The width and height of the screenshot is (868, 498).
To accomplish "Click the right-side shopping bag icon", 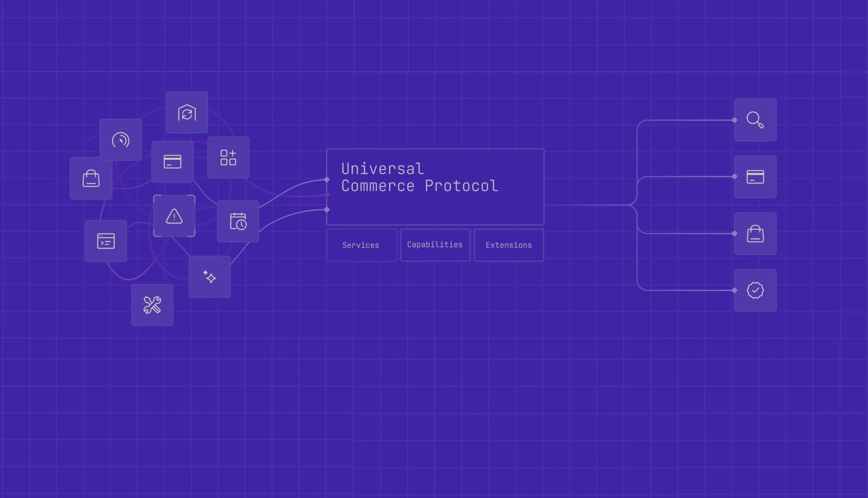I will click(755, 233).
